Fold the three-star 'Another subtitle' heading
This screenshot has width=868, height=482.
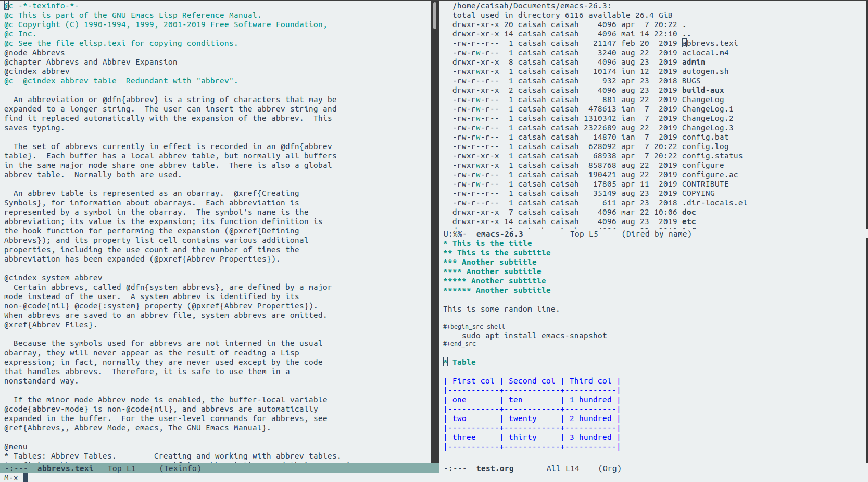(489, 262)
